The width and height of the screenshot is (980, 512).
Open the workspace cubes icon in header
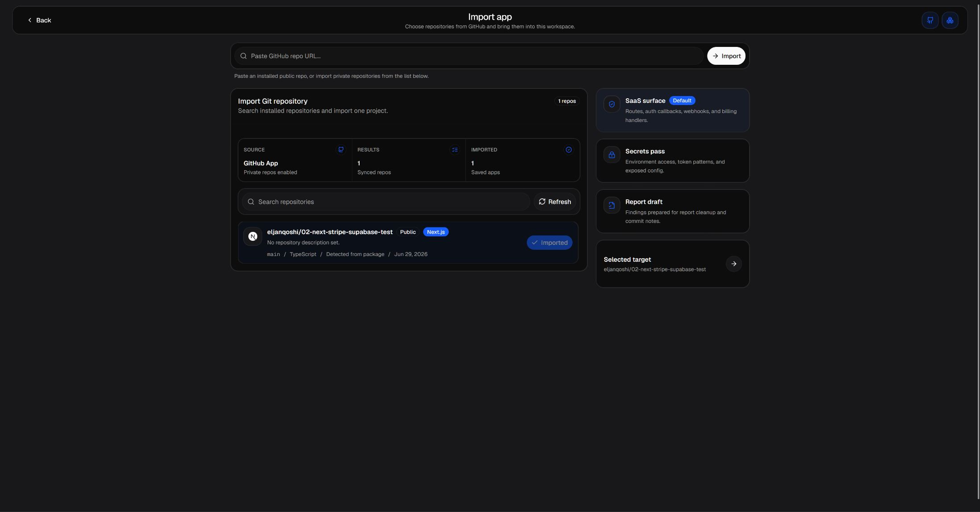click(x=950, y=20)
